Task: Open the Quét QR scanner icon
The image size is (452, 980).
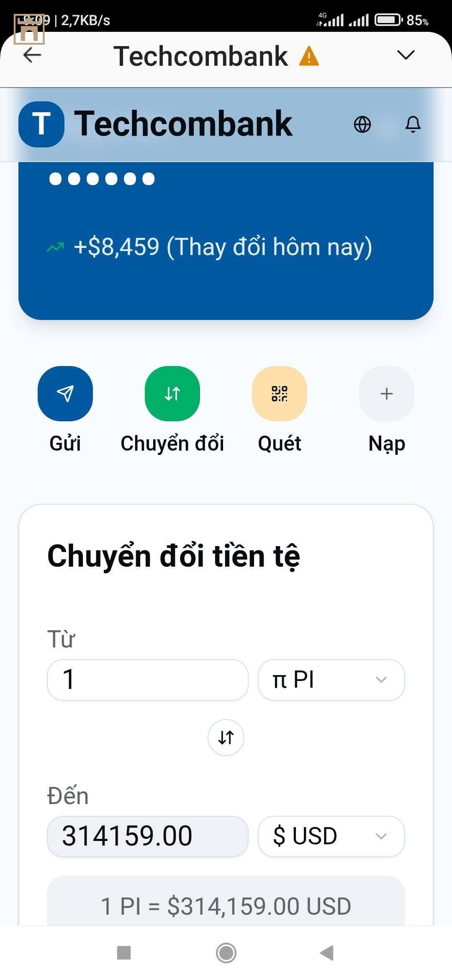Action: 280,394
